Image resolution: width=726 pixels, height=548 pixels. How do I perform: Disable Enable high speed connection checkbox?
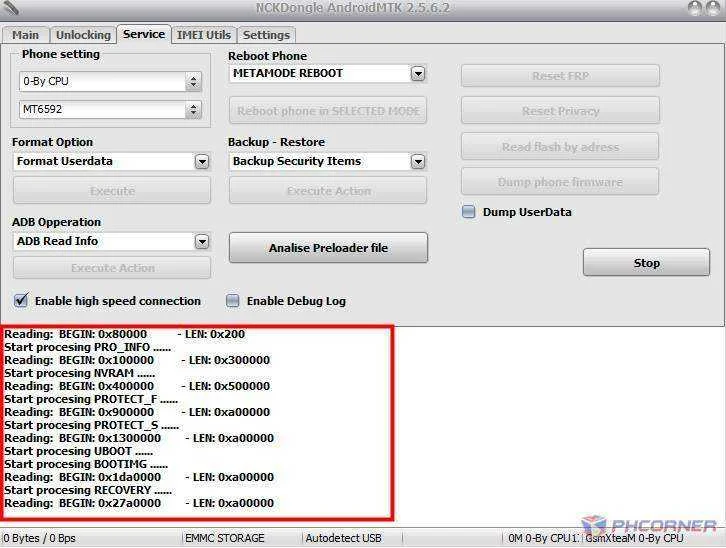point(21,301)
